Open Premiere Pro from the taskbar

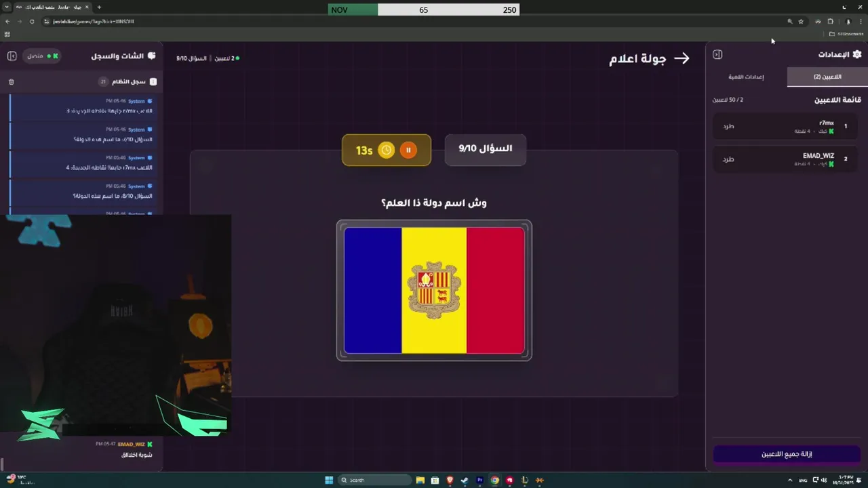coord(480,480)
